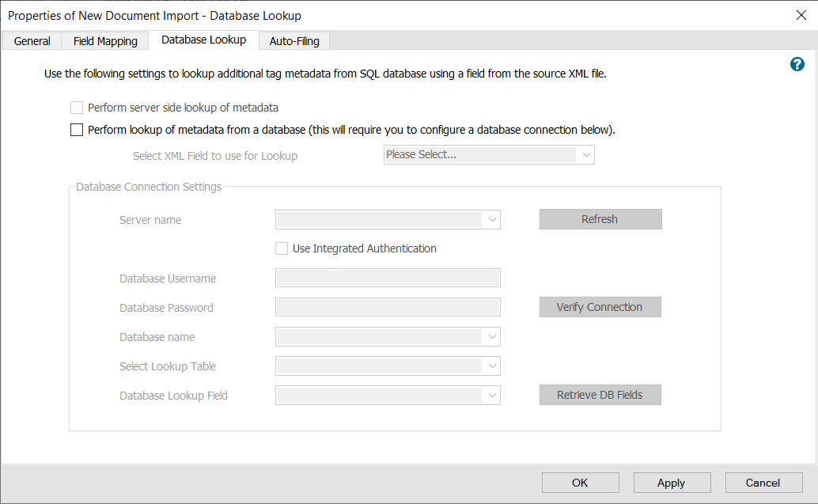Switch to the Field Mapping tab
818x504 pixels.
104,40
